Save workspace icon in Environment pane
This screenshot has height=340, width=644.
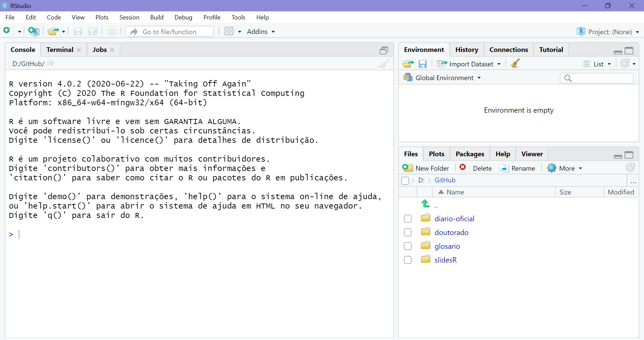(x=423, y=64)
